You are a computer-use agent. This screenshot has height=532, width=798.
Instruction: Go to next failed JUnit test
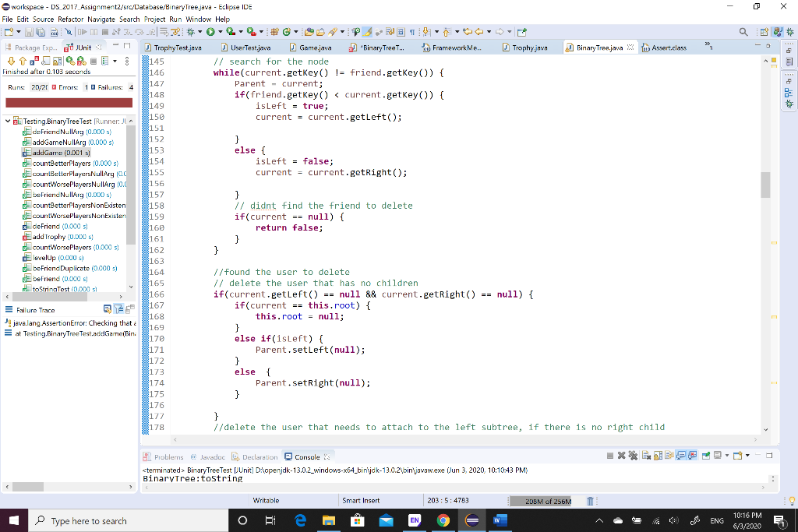[x=11, y=61]
